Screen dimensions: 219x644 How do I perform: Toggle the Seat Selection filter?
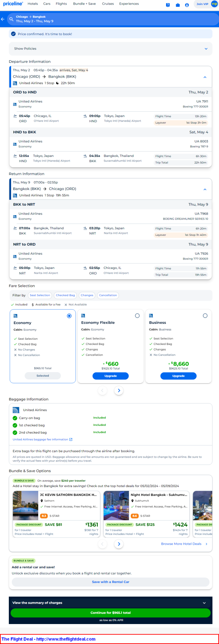tap(40, 295)
